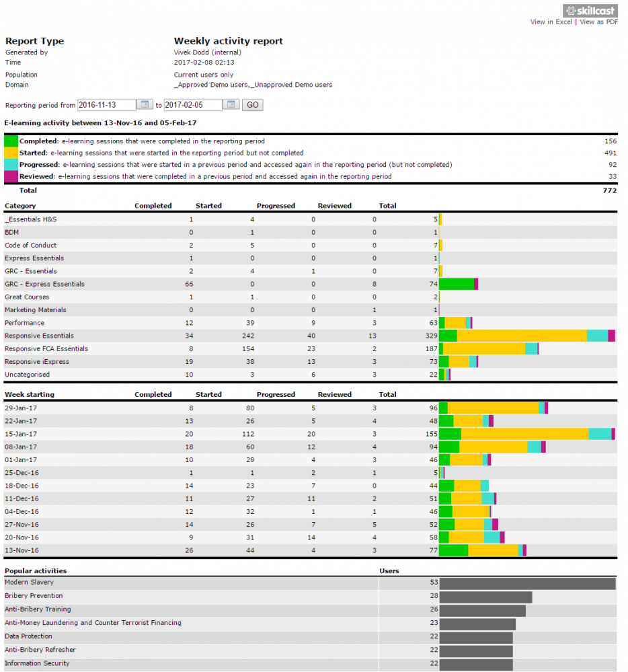Click the Users column header
The width and height of the screenshot is (628, 672).
click(389, 571)
